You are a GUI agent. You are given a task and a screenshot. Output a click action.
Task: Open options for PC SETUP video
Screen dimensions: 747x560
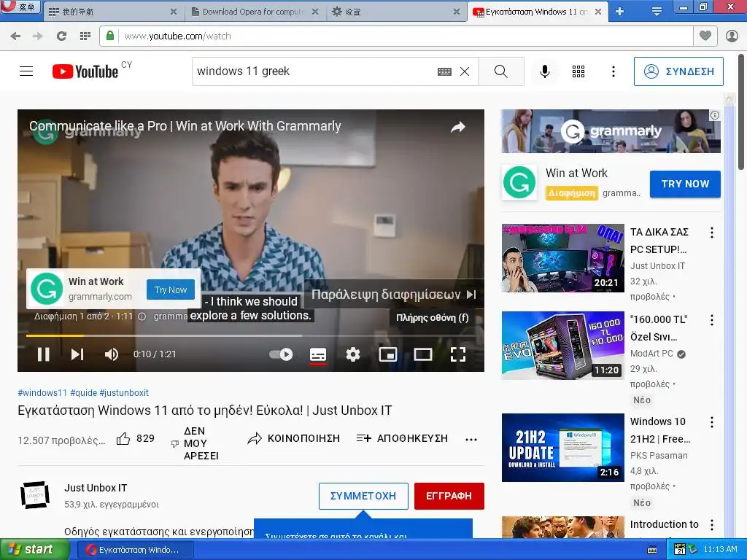[x=712, y=233]
